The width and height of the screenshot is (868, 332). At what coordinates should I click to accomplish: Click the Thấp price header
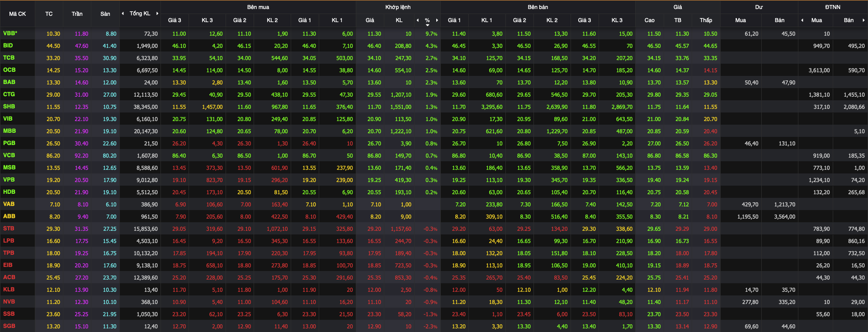(706, 20)
